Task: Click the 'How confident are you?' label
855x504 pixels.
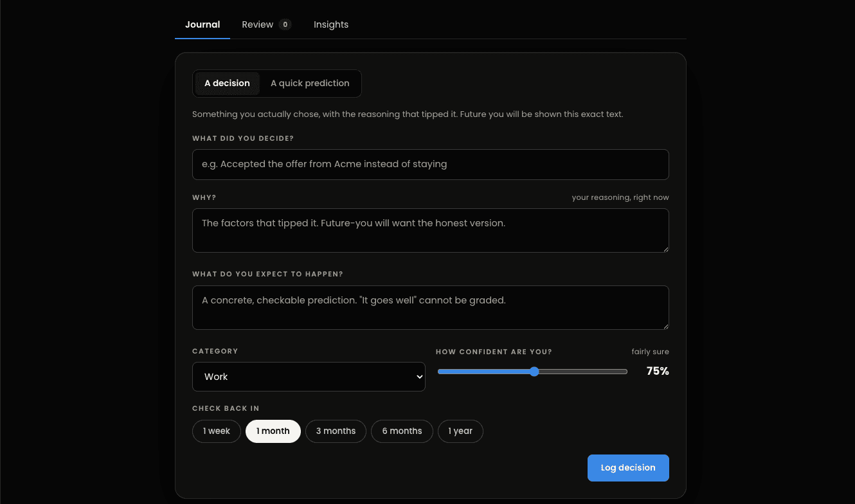Action: (x=494, y=352)
